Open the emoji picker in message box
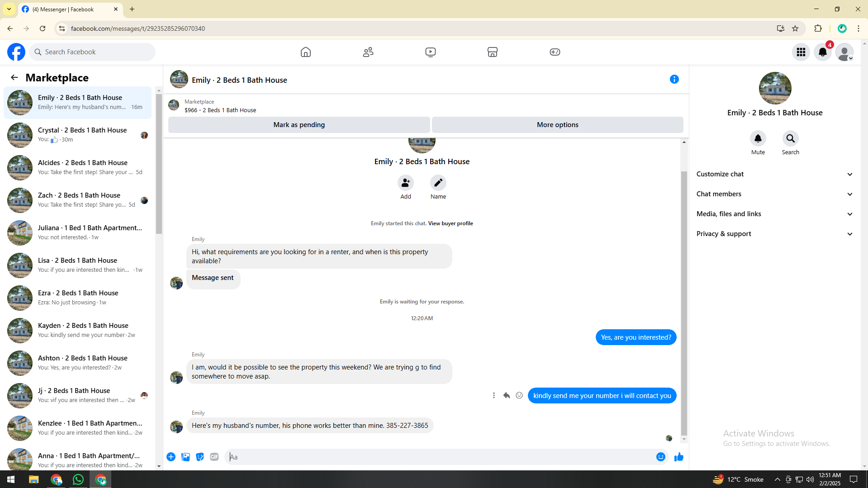868x488 pixels. point(661,457)
